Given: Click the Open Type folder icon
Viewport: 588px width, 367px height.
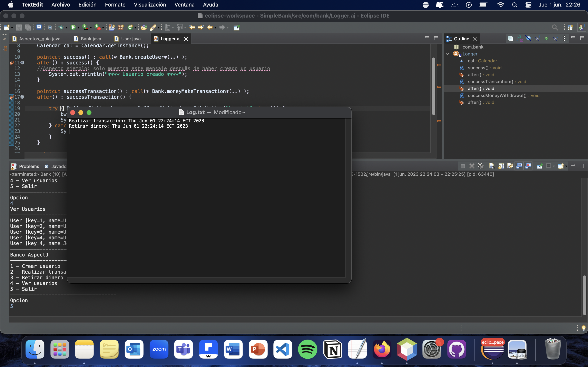Looking at the screenshot, I should click(144, 28).
